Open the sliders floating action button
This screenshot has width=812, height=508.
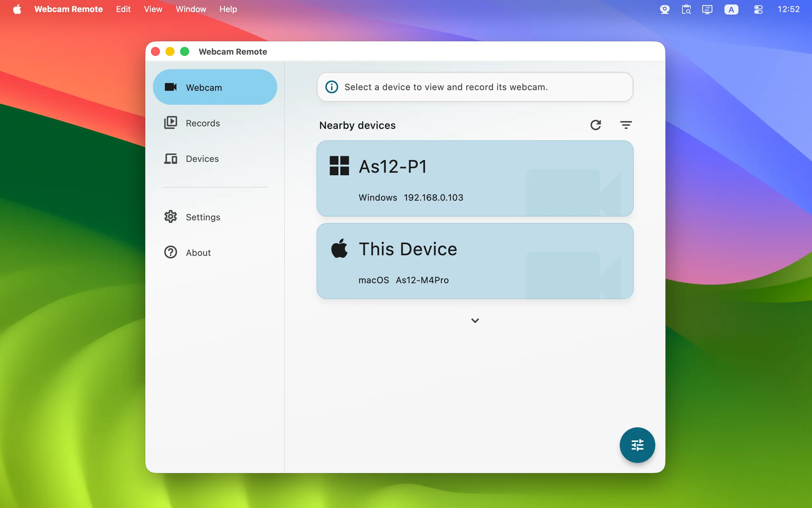point(637,445)
